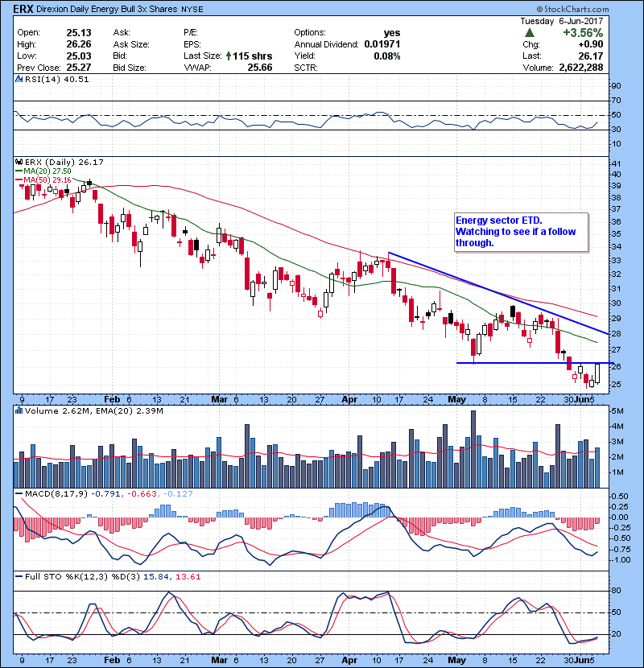Click the Options value yes

coord(392,33)
